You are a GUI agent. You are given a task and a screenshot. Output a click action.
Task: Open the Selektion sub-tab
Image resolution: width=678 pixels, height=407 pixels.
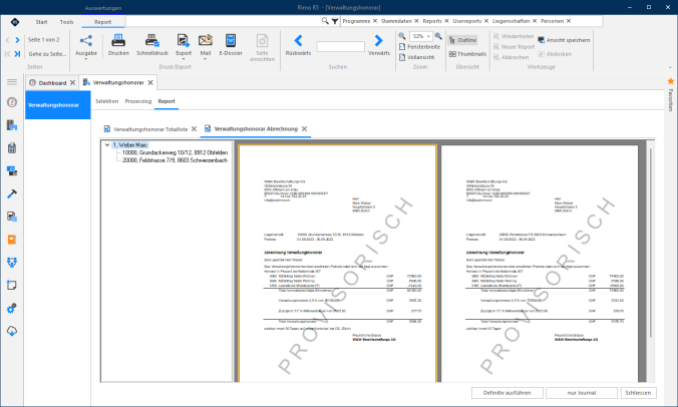107,101
